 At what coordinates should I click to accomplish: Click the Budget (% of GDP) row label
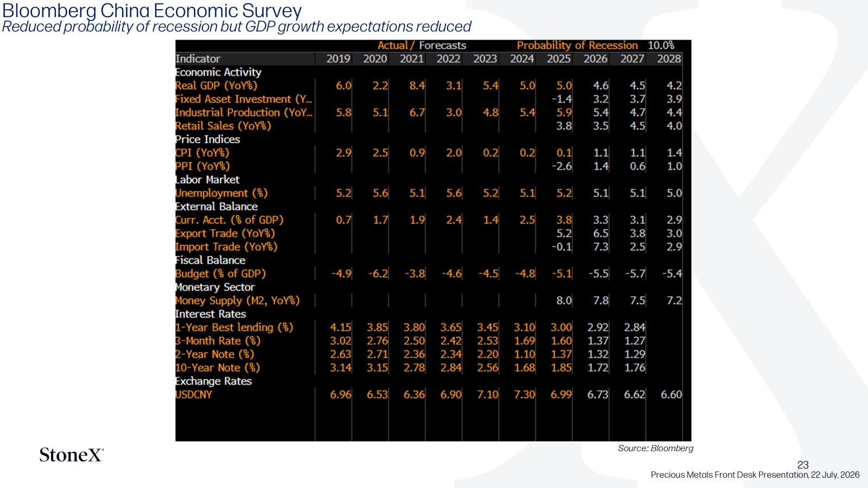click(220, 274)
